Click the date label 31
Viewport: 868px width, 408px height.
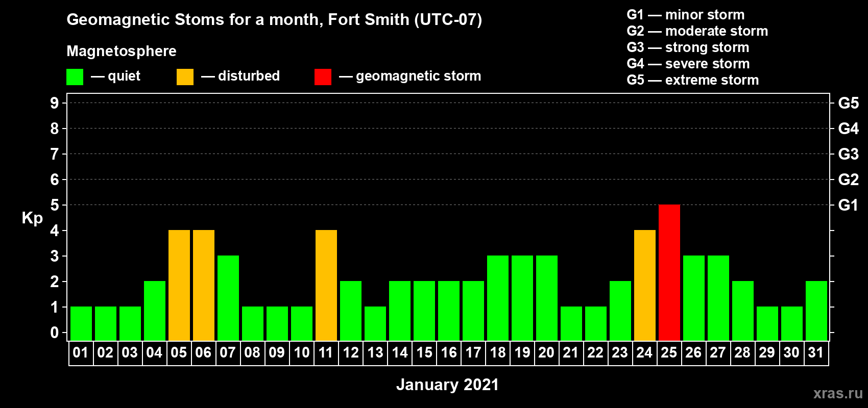tap(816, 352)
